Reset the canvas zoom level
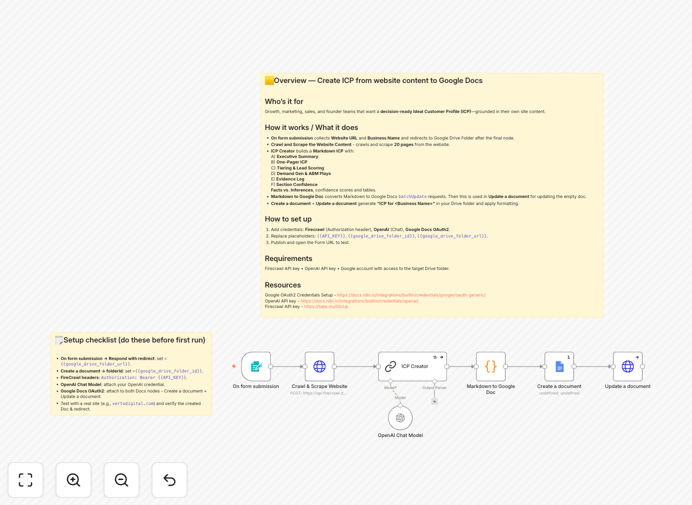692x505 pixels. (169, 480)
